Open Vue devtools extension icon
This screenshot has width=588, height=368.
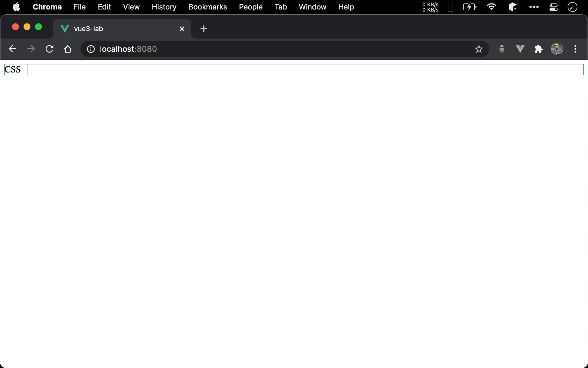(520, 49)
